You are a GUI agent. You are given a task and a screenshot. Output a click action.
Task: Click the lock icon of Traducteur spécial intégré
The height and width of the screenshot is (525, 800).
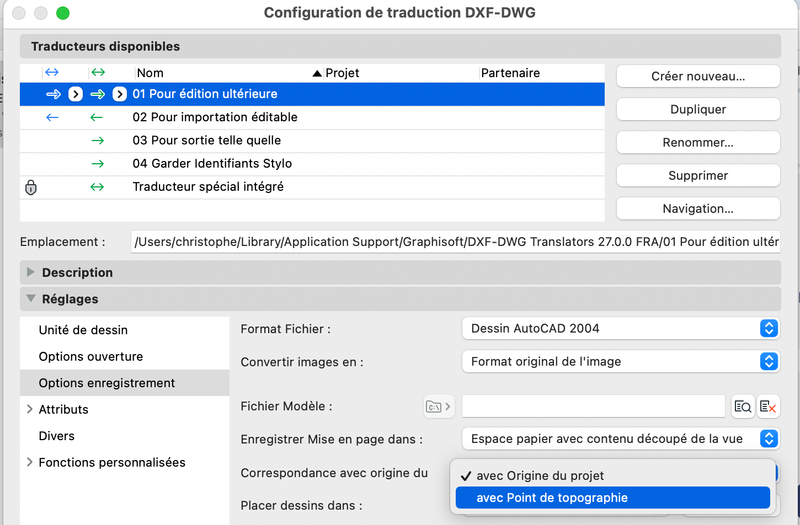tap(31, 187)
